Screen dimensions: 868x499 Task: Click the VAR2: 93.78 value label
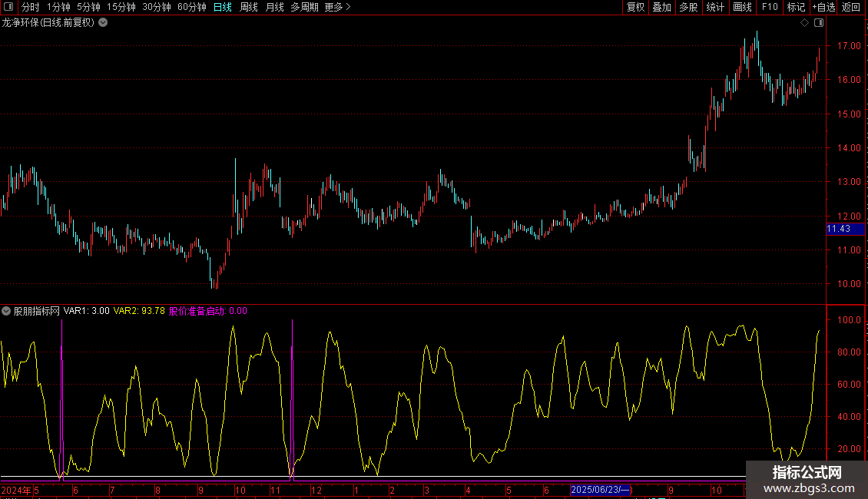pos(139,311)
